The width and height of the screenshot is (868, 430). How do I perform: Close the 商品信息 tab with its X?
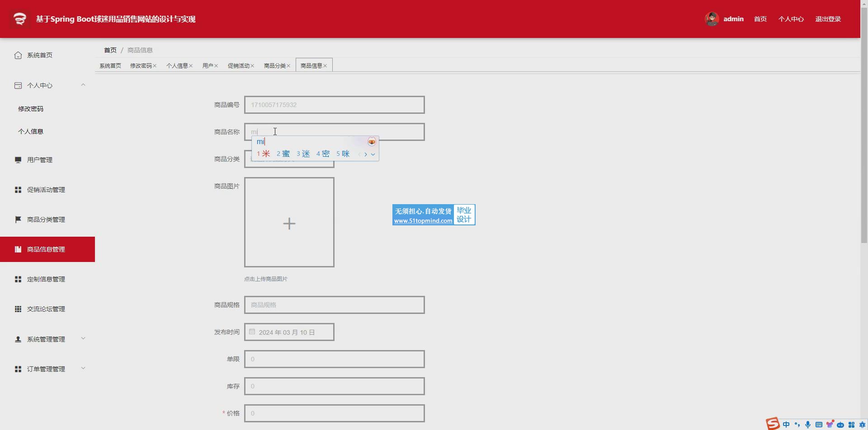tap(325, 66)
